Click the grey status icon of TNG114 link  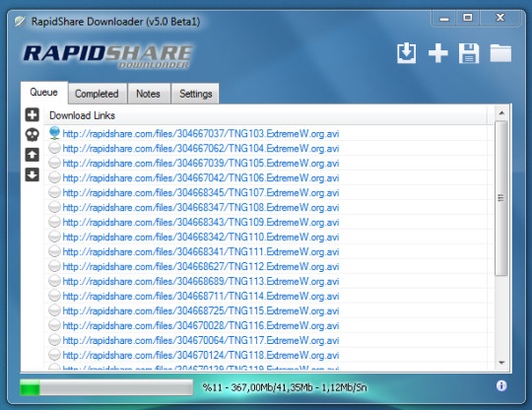(x=54, y=296)
